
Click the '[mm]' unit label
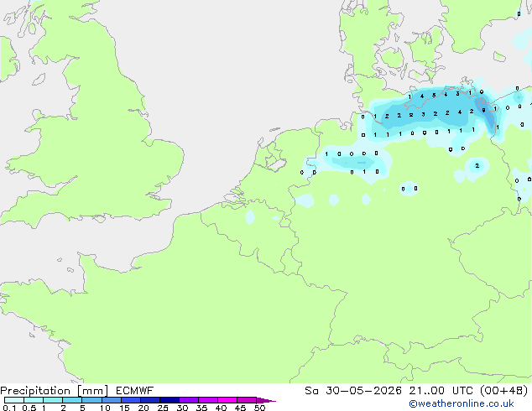pyautogui.click(x=93, y=391)
